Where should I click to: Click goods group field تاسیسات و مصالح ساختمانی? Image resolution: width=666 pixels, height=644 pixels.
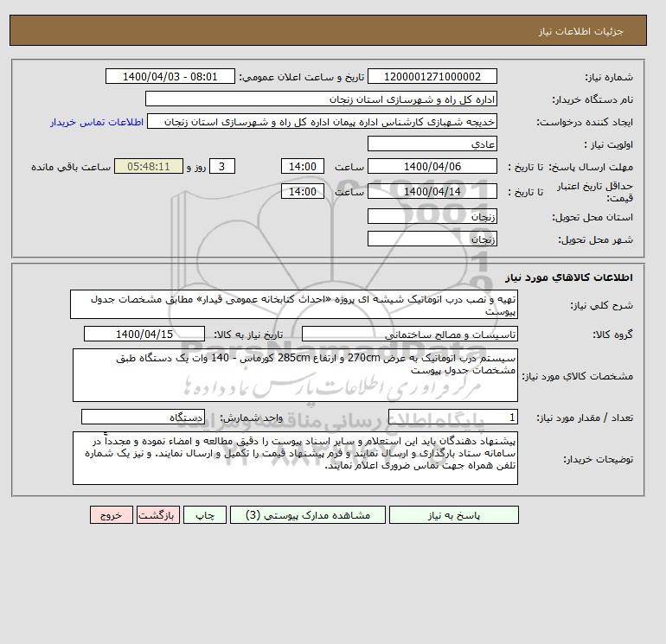(x=409, y=334)
